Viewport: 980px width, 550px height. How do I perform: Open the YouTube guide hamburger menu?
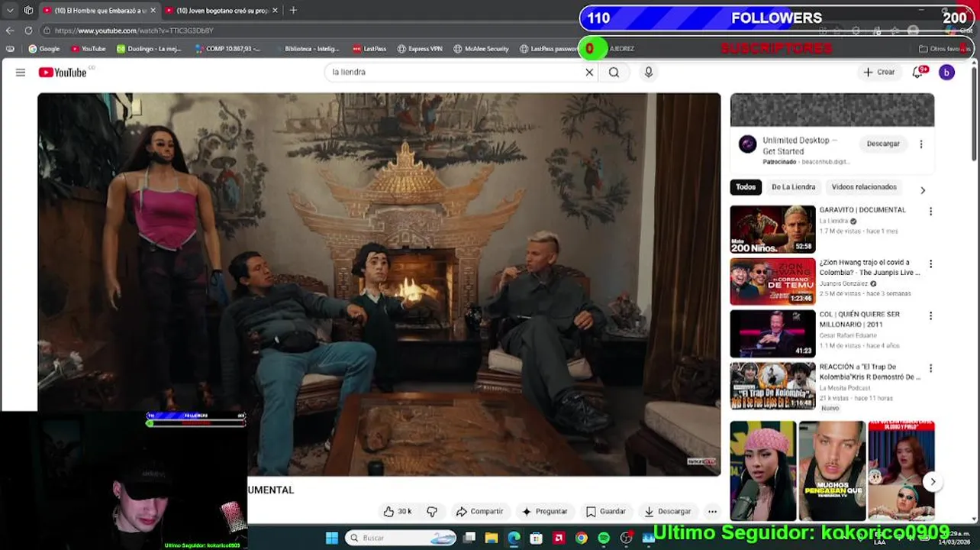coord(21,73)
